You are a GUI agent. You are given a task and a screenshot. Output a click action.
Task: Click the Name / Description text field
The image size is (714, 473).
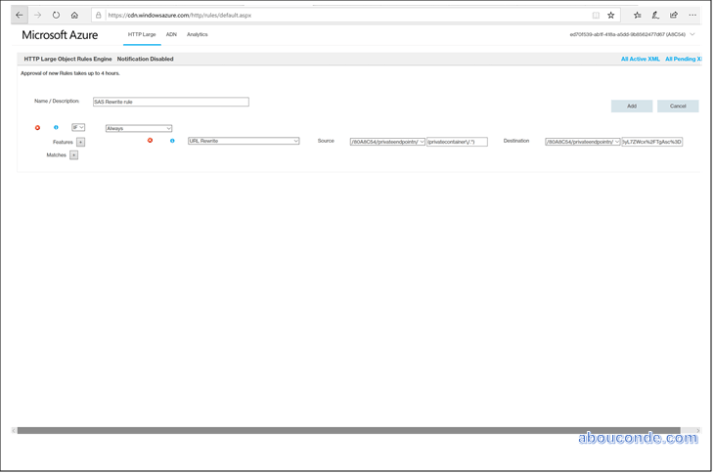pyautogui.click(x=170, y=101)
